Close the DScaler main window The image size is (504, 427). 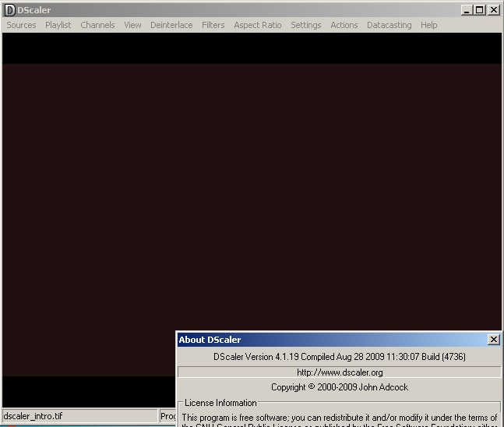coord(493,10)
